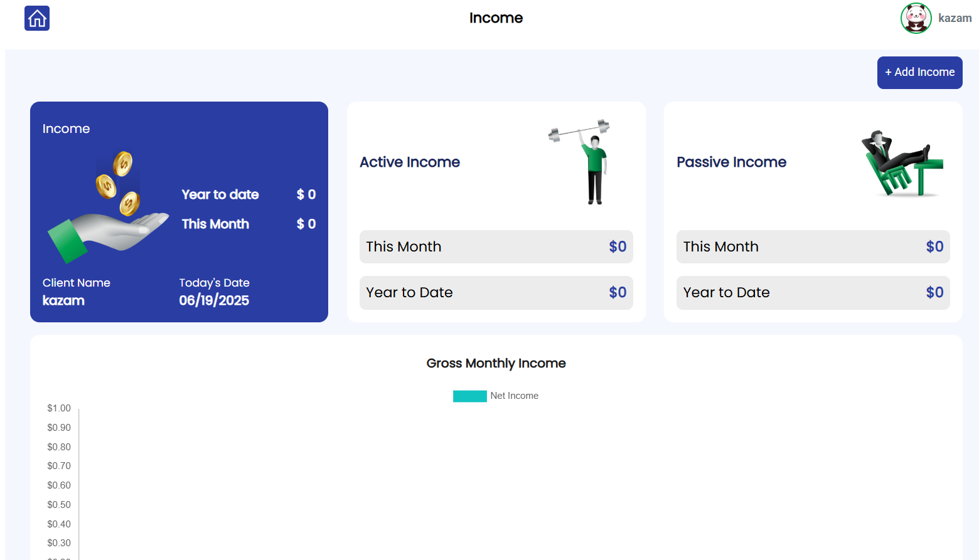Click the reclining man Passive Income illustration
The height and width of the screenshot is (560, 979).
coord(901,164)
